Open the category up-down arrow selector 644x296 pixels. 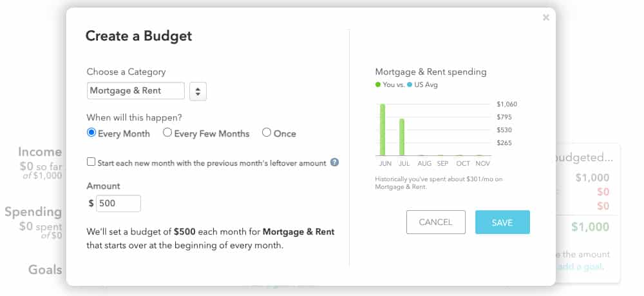198,92
